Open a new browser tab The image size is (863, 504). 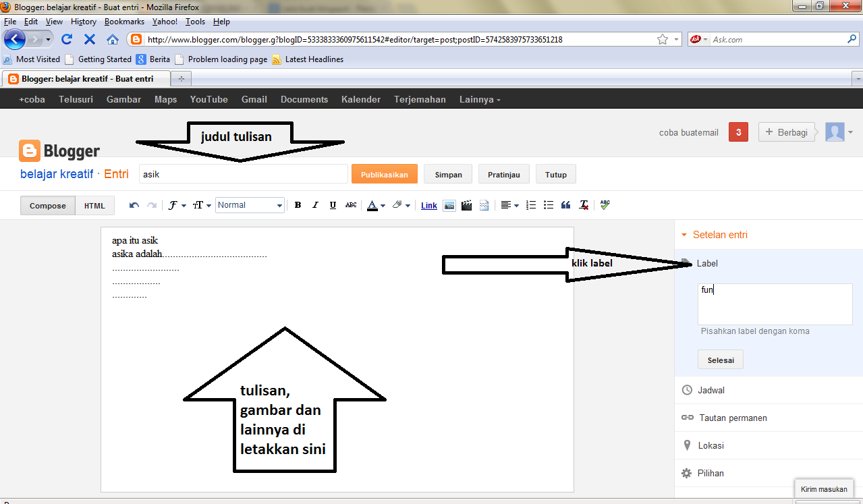181,79
